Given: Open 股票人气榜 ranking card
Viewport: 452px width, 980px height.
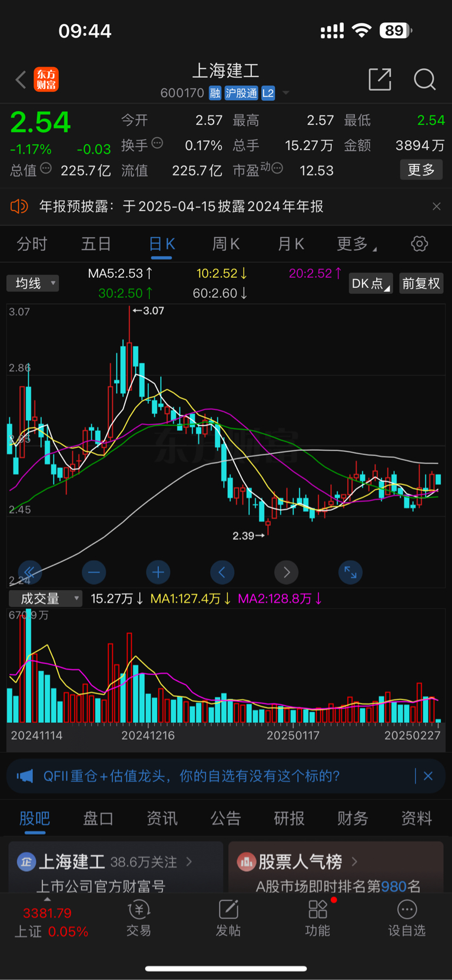Looking at the screenshot, I should click(335, 868).
